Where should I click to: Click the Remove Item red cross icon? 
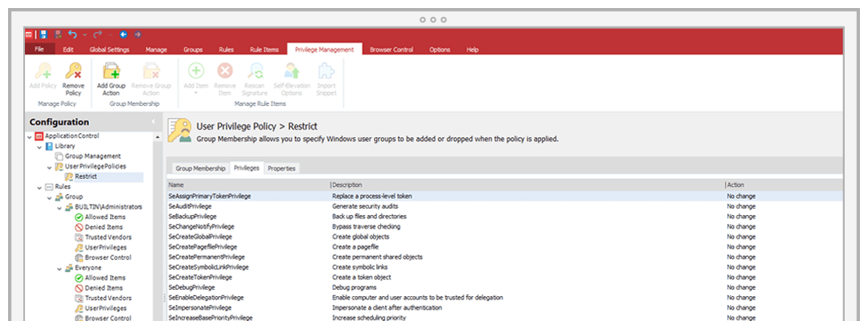pyautogui.click(x=225, y=70)
